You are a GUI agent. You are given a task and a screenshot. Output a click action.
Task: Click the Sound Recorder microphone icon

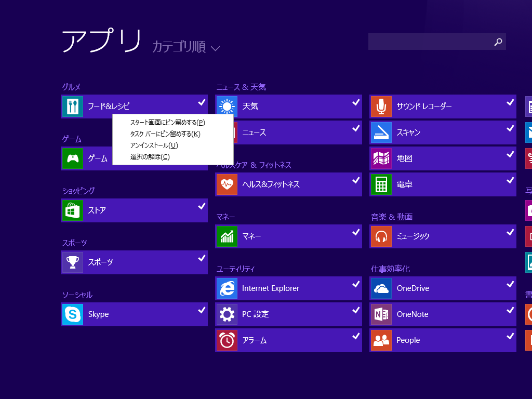coord(381,107)
